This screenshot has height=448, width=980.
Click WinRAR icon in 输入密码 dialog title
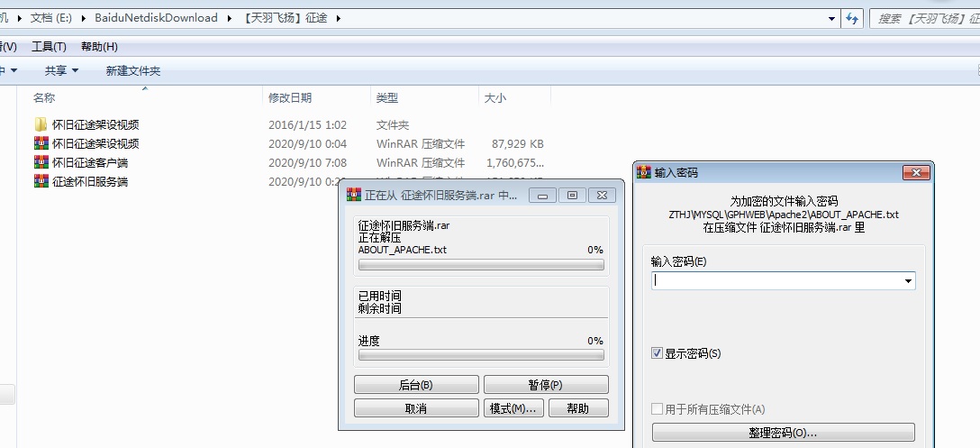coord(644,172)
